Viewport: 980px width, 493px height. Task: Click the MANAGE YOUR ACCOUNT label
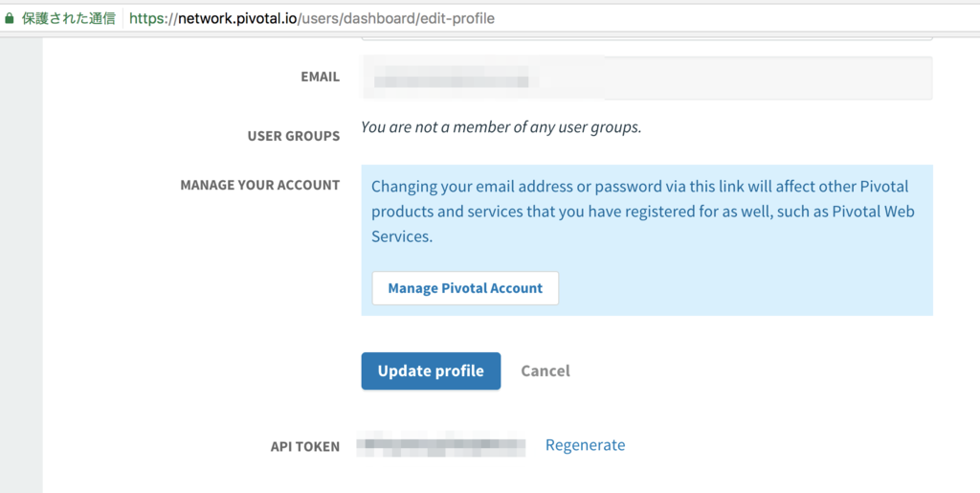259,185
